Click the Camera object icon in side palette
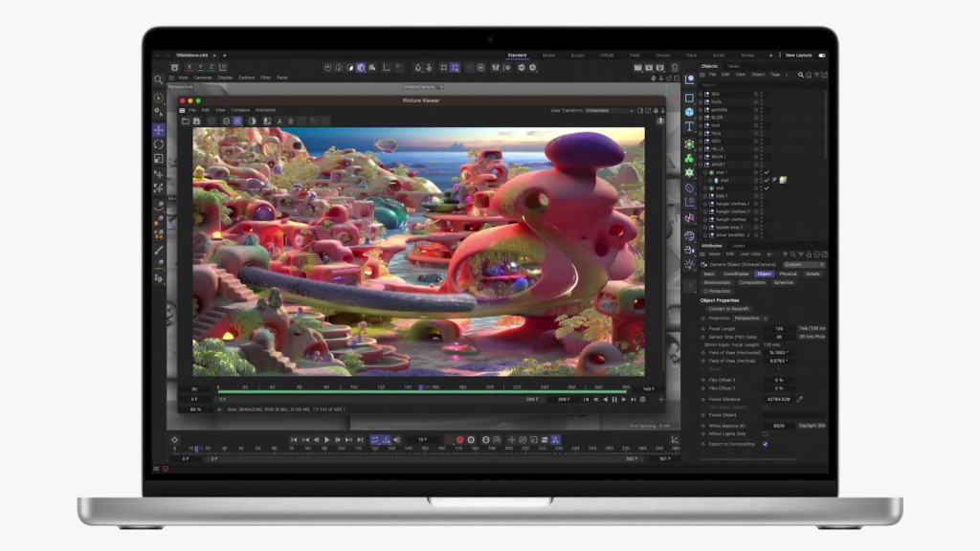Viewport: 980px width, 551px height. click(x=689, y=250)
